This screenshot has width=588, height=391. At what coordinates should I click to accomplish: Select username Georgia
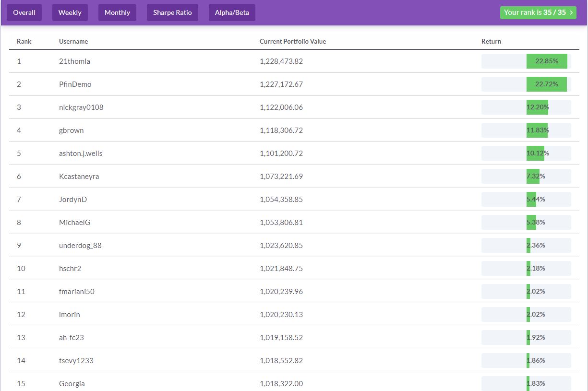(72, 384)
